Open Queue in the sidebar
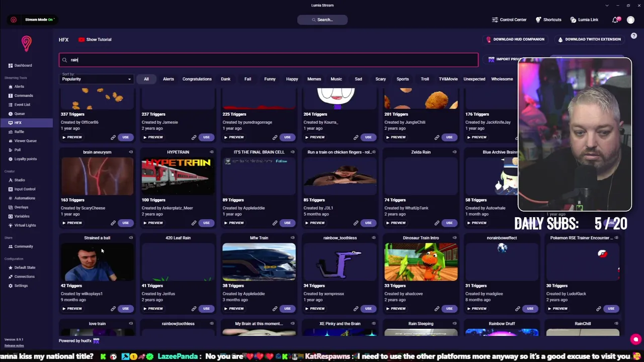Image resolution: width=644 pixels, height=362 pixels. (17, 114)
